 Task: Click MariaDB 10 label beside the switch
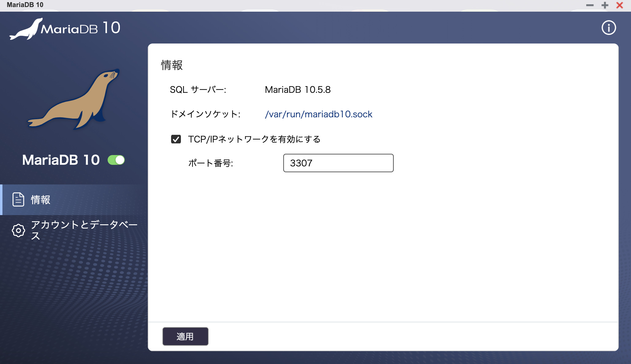click(61, 160)
